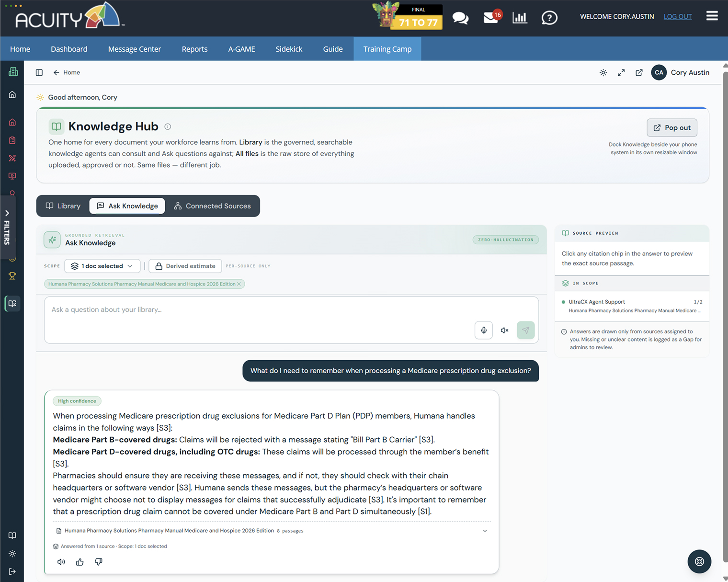Click the CA user avatar
This screenshot has height=582, width=728.
pyautogui.click(x=659, y=73)
